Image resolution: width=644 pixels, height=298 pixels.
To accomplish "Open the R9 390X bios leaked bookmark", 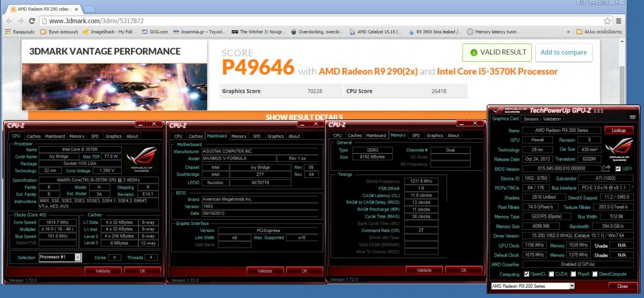I will point(434,32).
